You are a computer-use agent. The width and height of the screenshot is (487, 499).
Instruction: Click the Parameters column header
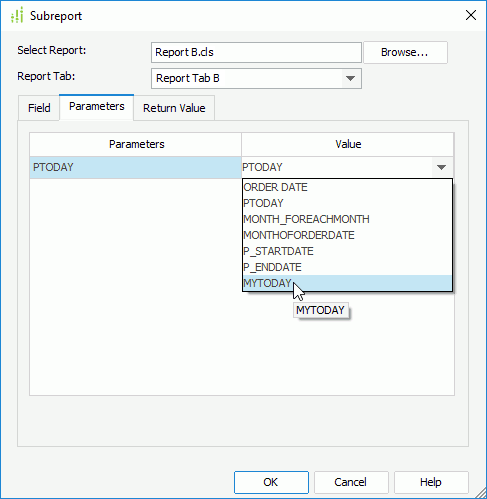(136, 144)
